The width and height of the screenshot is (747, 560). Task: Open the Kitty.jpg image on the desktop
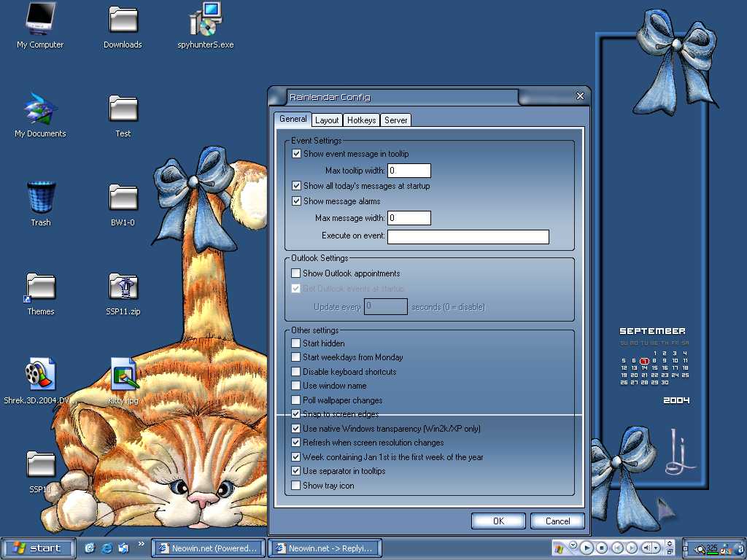coord(124,372)
